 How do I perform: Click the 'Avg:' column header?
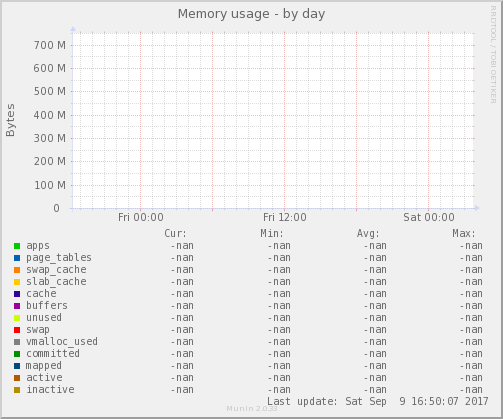click(x=368, y=233)
